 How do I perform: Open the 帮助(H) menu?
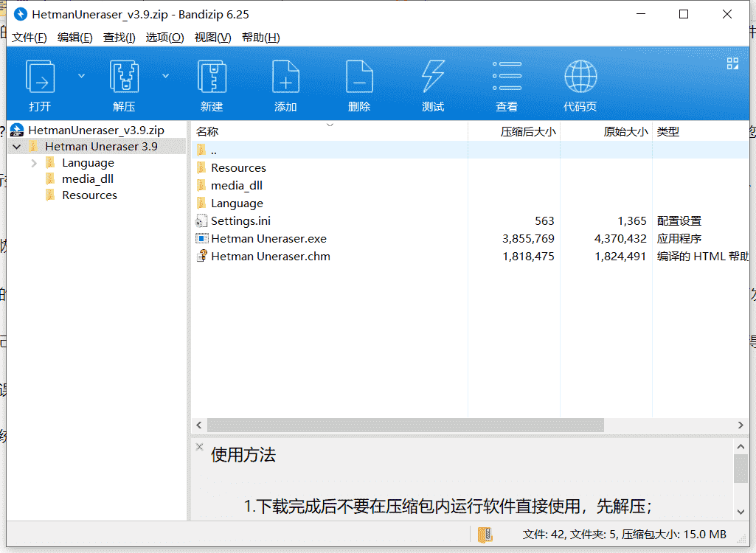click(x=261, y=38)
